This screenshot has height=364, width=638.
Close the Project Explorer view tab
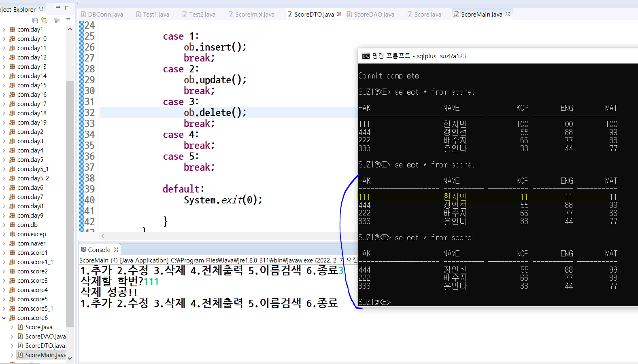(41, 9)
